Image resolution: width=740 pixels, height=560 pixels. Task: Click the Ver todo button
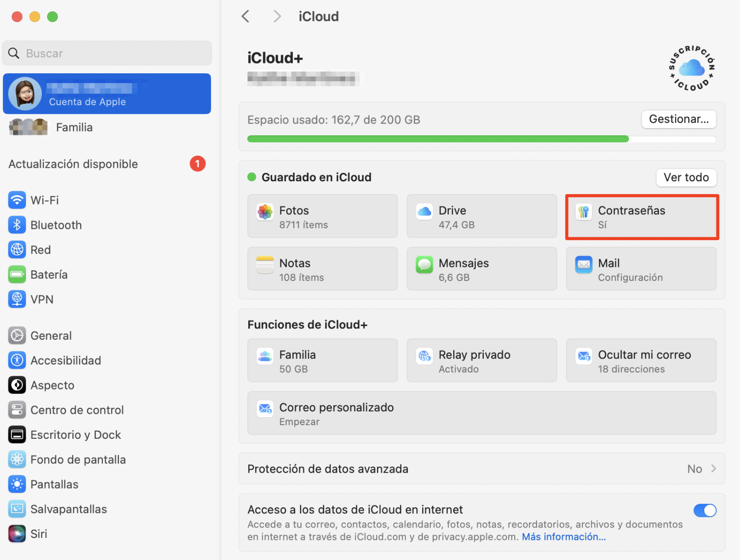click(x=686, y=178)
